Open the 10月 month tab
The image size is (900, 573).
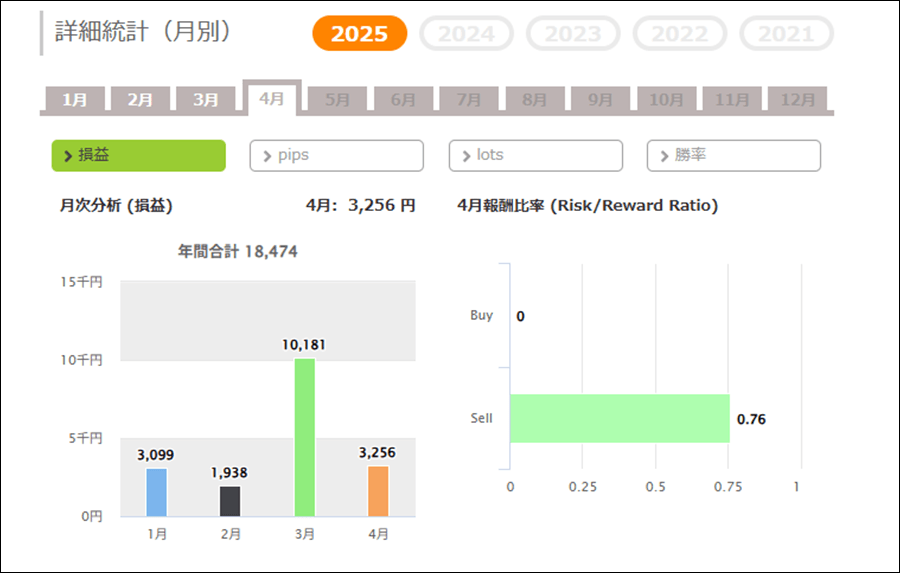pyautogui.click(x=666, y=99)
